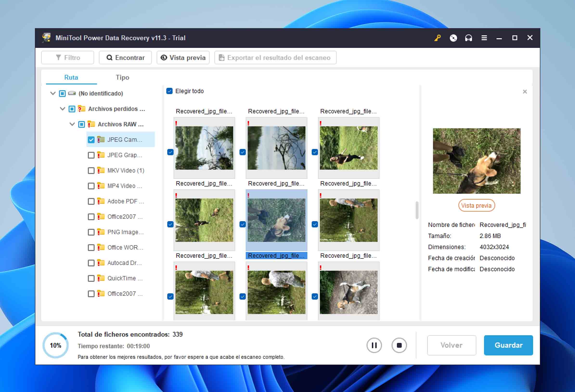The width and height of the screenshot is (575, 392).
Task: Tick the Autocad Drawing checkbox
Action: pyautogui.click(x=91, y=263)
